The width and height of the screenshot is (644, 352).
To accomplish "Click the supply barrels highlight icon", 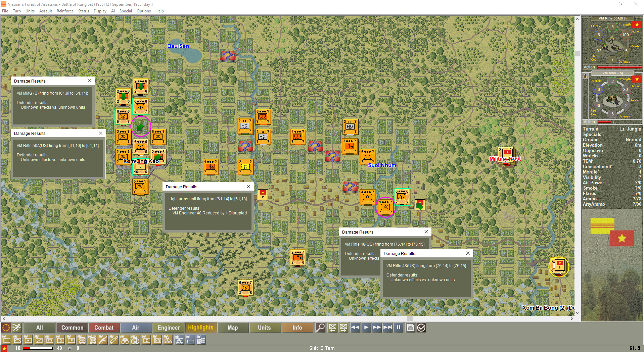I will [x=201, y=340].
